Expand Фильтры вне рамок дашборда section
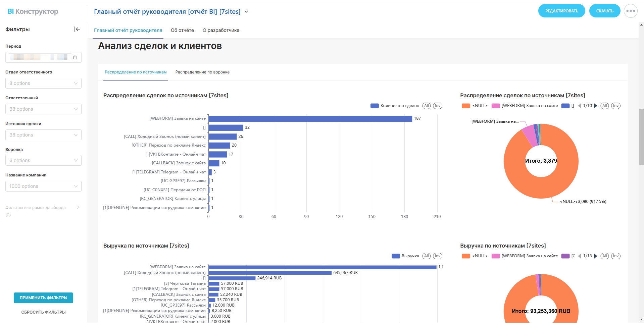Screen dimensions: 644x323 click(x=78, y=207)
